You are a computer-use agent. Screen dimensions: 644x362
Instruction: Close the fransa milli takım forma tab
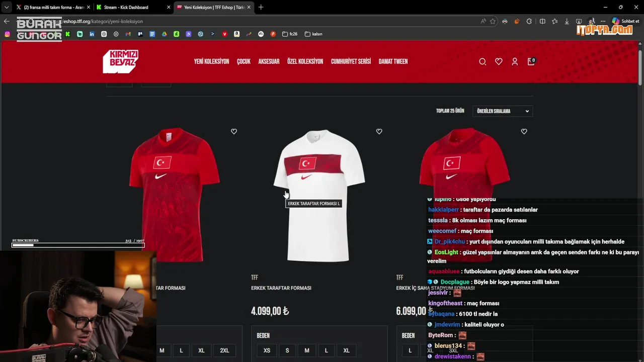click(x=89, y=8)
